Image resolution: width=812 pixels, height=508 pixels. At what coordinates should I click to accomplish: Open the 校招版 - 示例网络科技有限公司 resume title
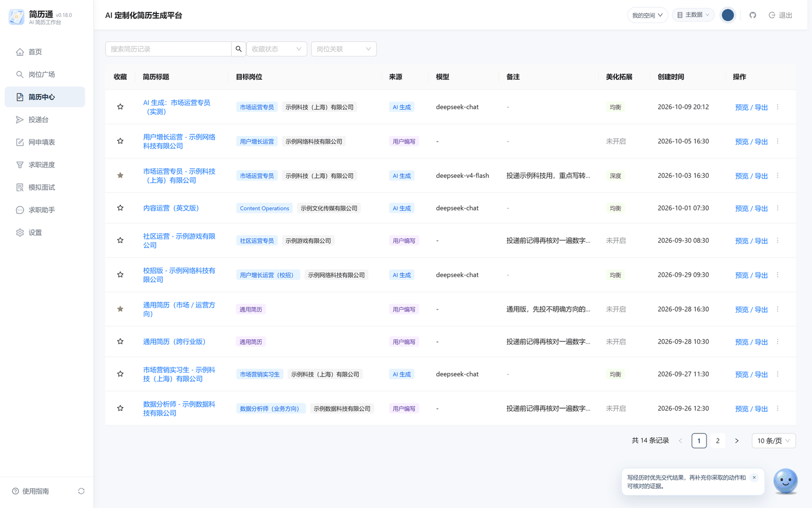coord(179,275)
